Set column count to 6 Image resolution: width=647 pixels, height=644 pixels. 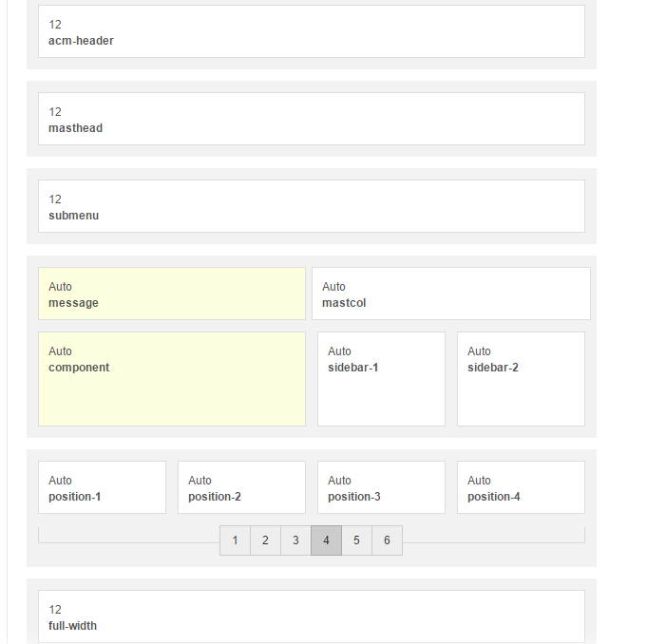[387, 540]
